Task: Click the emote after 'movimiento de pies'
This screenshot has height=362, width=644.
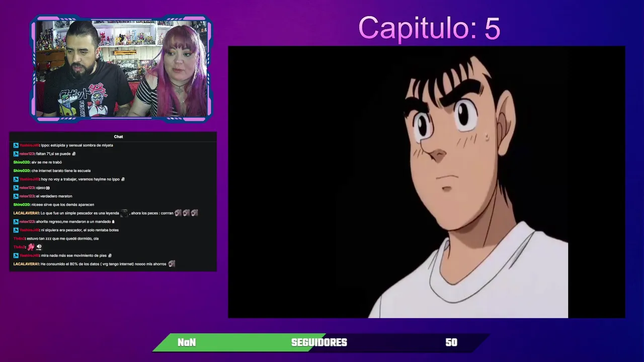Action: [x=110, y=255]
